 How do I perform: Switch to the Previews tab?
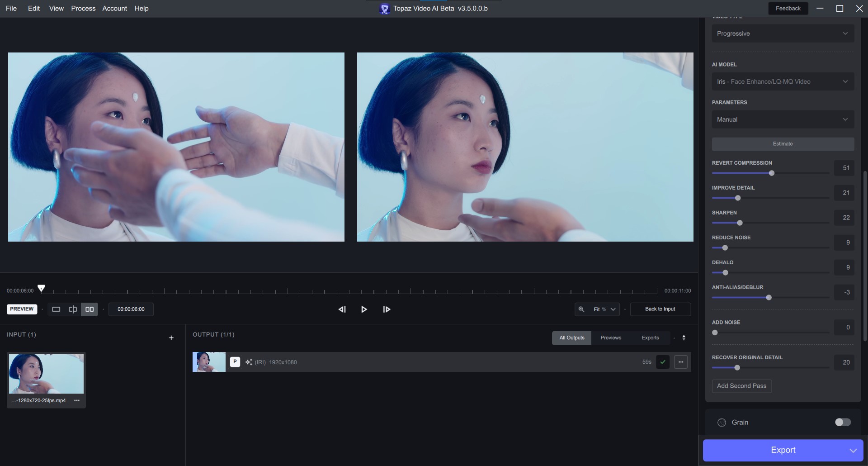pyautogui.click(x=611, y=338)
